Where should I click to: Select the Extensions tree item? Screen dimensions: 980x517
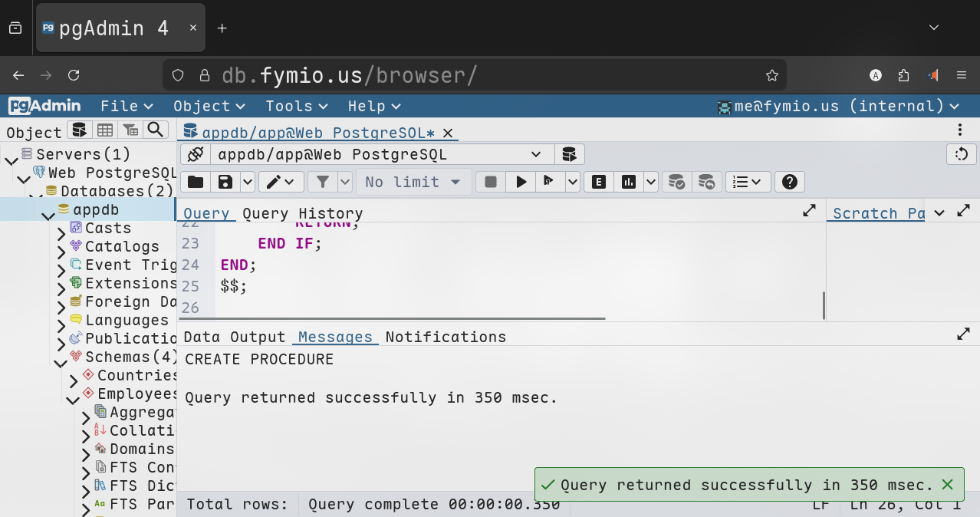130,283
